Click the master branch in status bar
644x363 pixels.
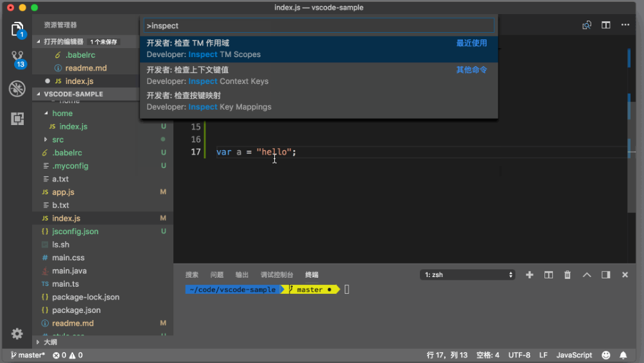click(x=28, y=355)
